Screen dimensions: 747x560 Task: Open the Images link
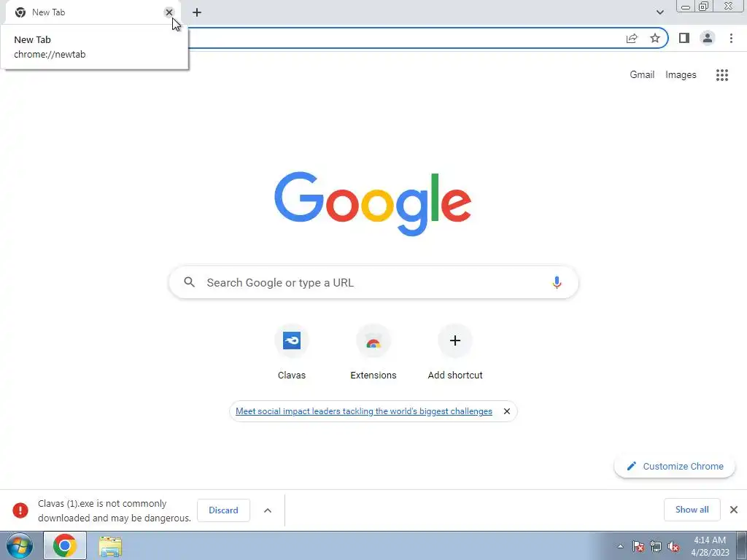point(681,75)
